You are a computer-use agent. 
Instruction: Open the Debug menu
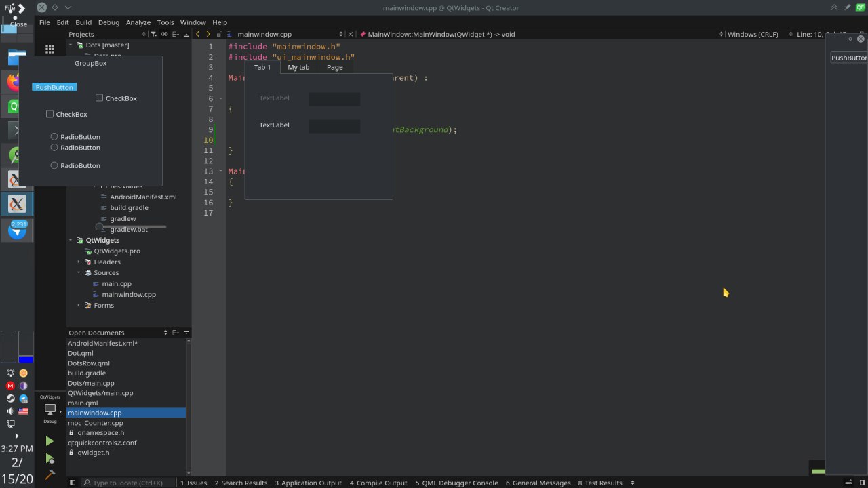tap(108, 22)
